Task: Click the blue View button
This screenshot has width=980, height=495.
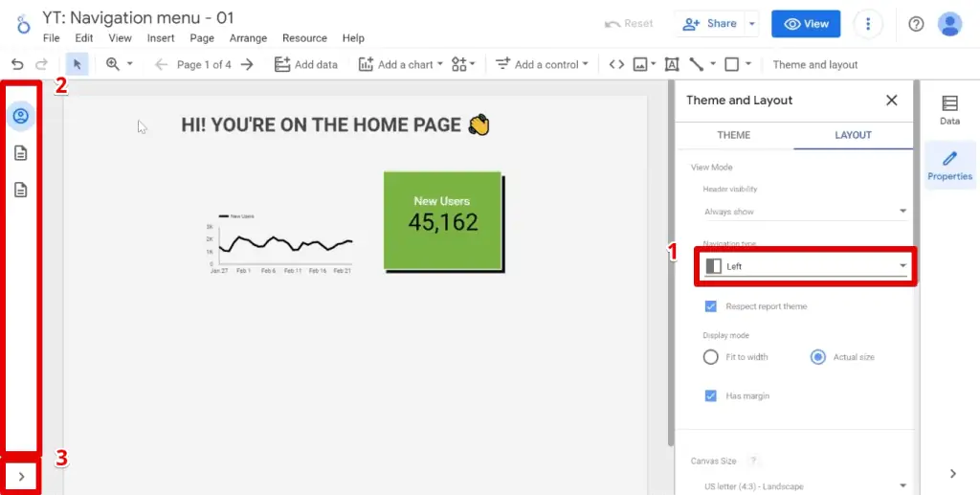Action: pyautogui.click(x=805, y=24)
